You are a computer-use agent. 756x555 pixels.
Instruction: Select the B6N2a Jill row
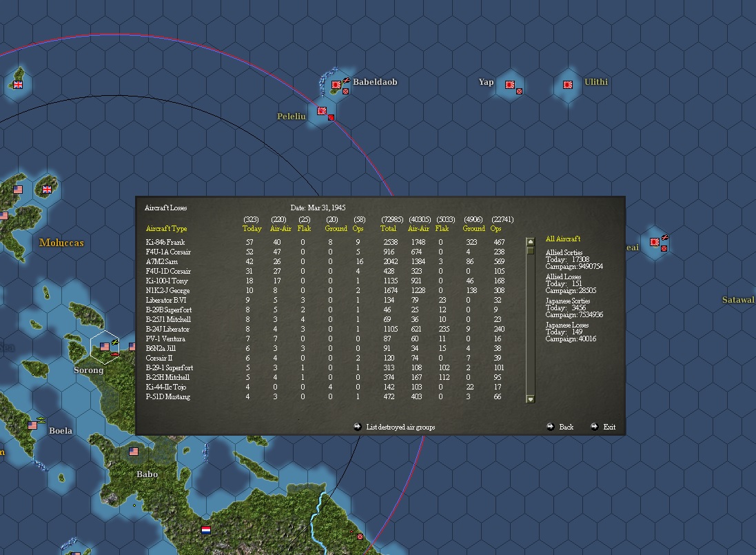pyautogui.click(x=325, y=348)
